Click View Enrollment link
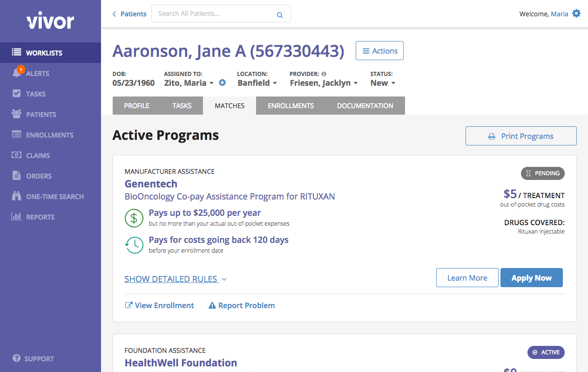Image resolution: width=588 pixels, height=372 pixels. click(x=160, y=305)
